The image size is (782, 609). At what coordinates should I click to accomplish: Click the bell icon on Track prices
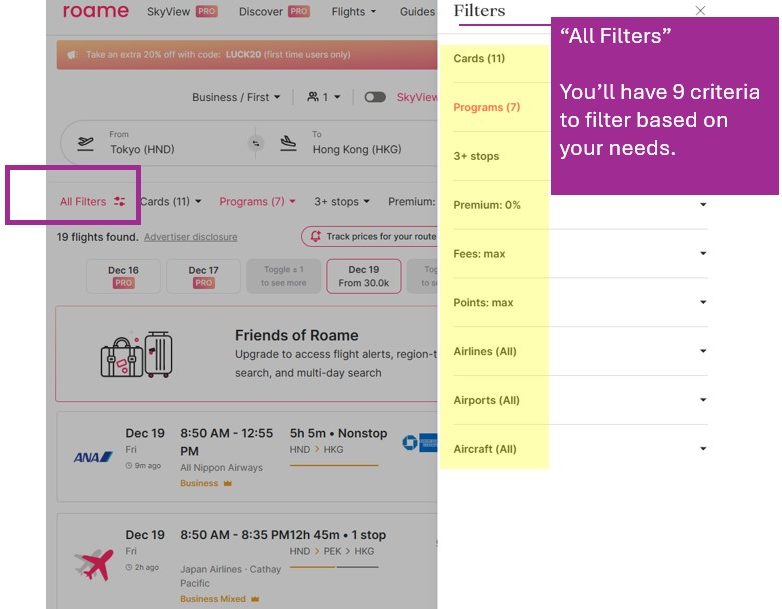point(315,236)
